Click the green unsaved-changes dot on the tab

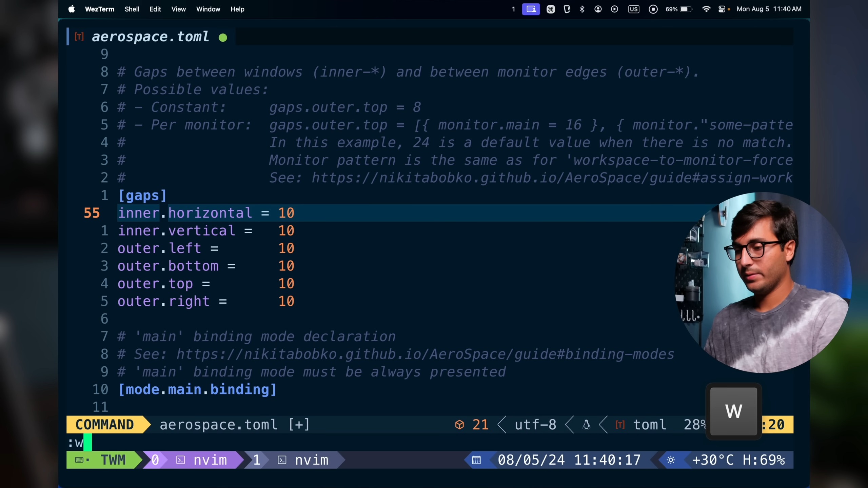point(223,38)
